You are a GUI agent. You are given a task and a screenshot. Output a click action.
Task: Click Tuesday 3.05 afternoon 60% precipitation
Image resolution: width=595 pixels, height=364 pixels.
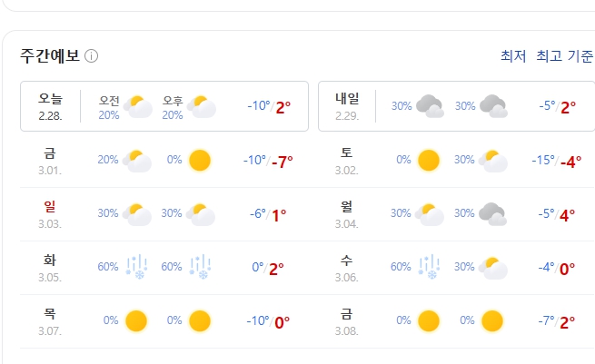[x=172, y=267]
